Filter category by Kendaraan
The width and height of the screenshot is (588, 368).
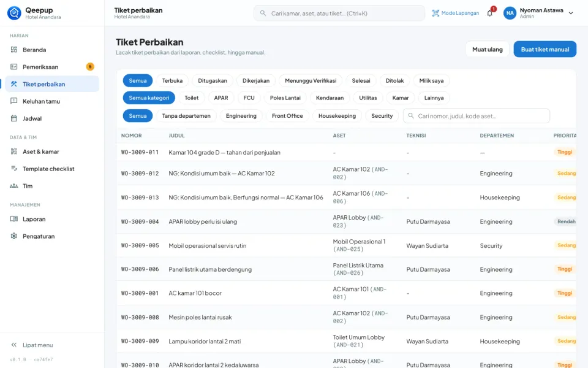[x=330, y=98]
